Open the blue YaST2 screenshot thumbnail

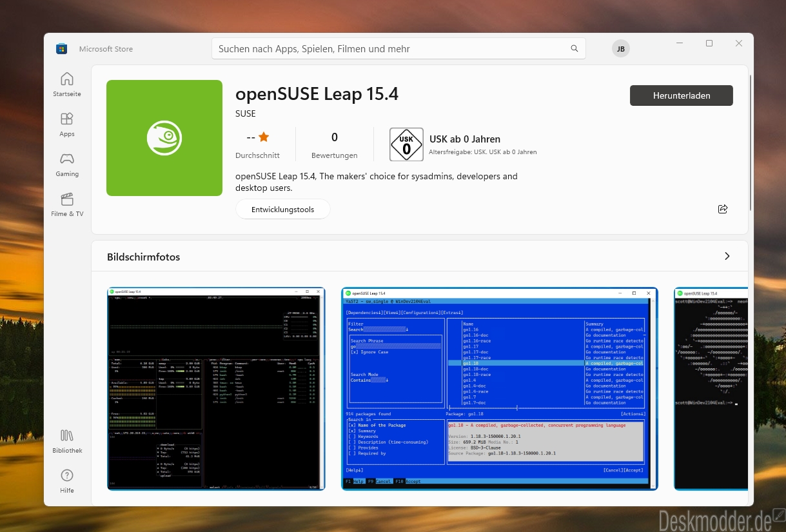(500, 389)
